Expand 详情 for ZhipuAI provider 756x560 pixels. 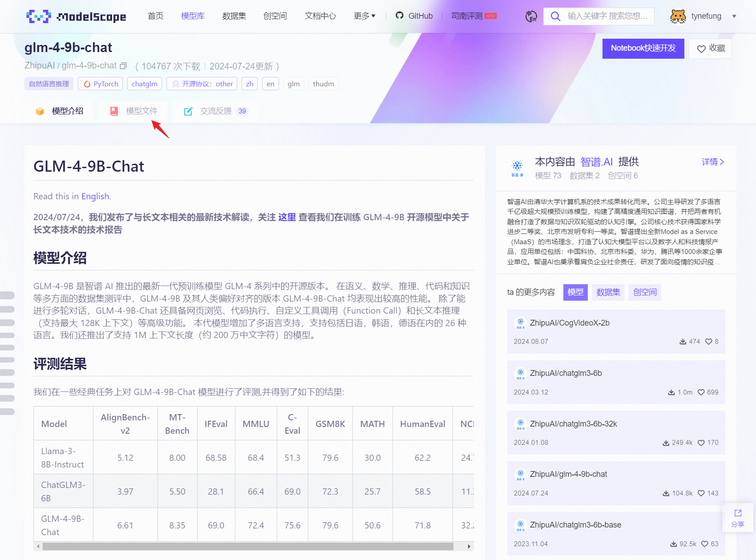pyautogui.click(x=712, y=162)
